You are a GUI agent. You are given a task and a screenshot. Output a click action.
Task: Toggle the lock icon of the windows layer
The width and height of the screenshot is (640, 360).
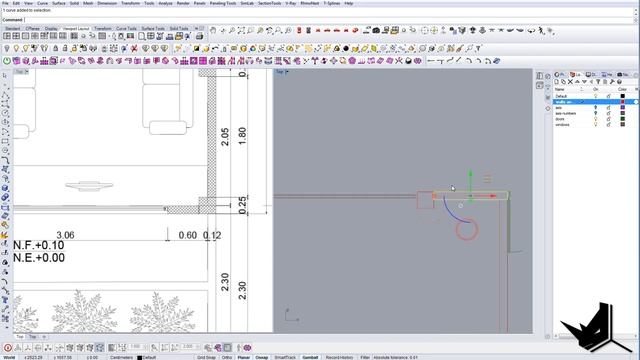coord(609,124)
